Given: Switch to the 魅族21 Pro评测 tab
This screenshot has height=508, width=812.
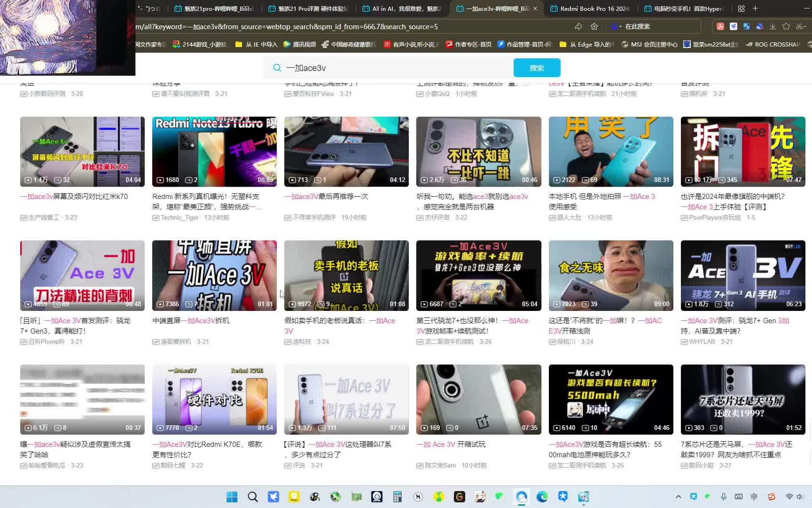Looking at the screenshot, I should tap(308, 8).
